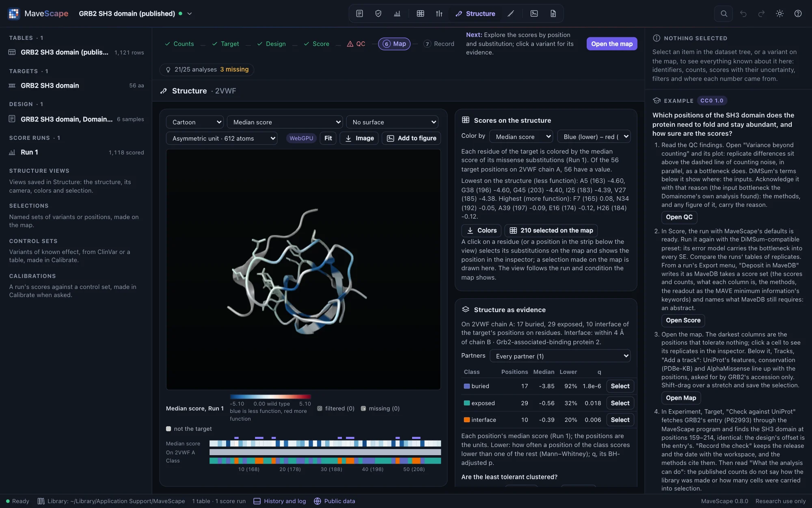
Task: Select the Structure tab in top toolbar
Action: click(x=475, y=13)
